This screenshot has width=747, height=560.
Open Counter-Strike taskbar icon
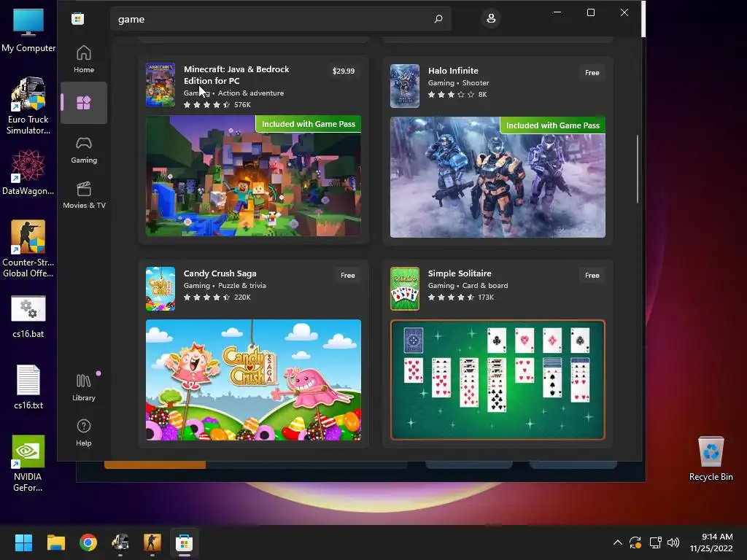click(x=152, y=542)
